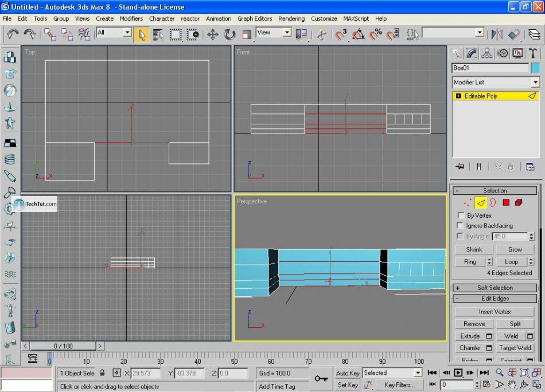
Task: Toggle the 3D Snaps magnet icon
Action: tap(341, 35)
